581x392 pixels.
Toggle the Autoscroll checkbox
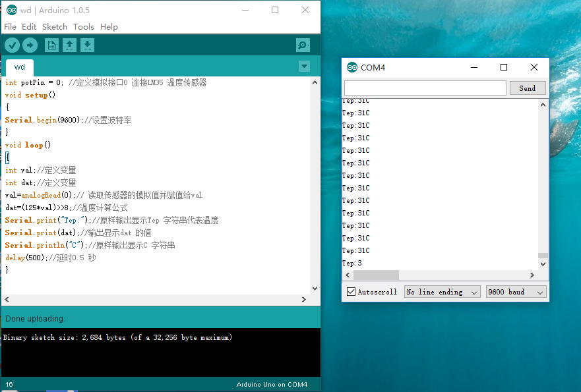pyautogui.click(x=351, y=292)
